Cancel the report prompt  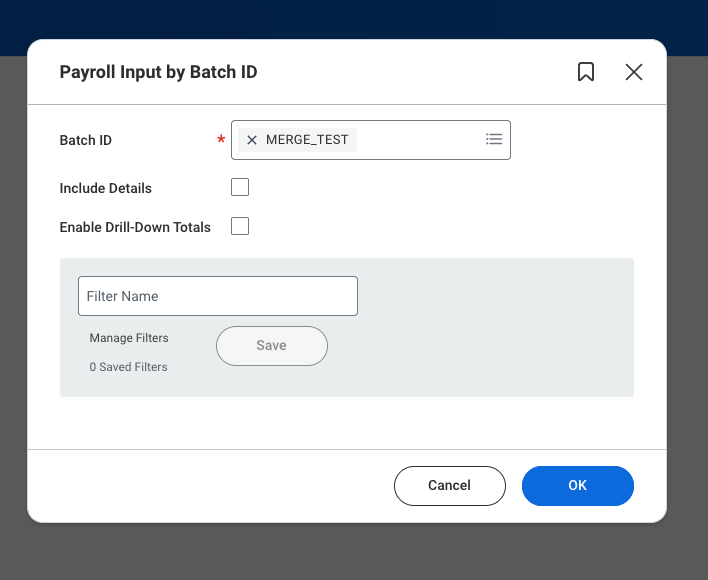point(450,486)
